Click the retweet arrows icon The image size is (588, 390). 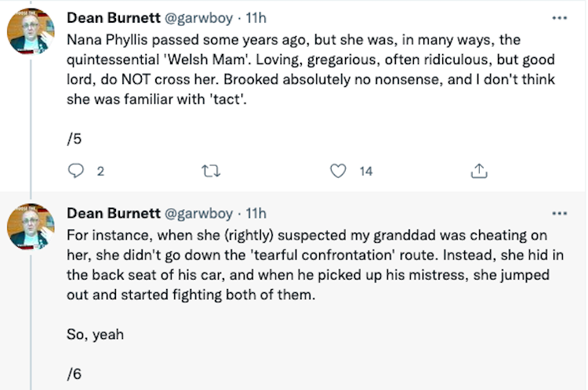[209, 171]
